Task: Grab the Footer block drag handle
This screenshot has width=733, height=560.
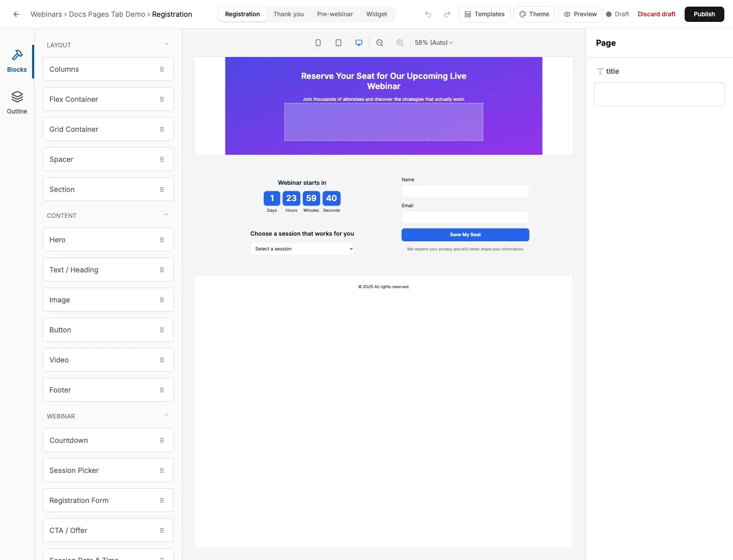Action: pos(162,390)
